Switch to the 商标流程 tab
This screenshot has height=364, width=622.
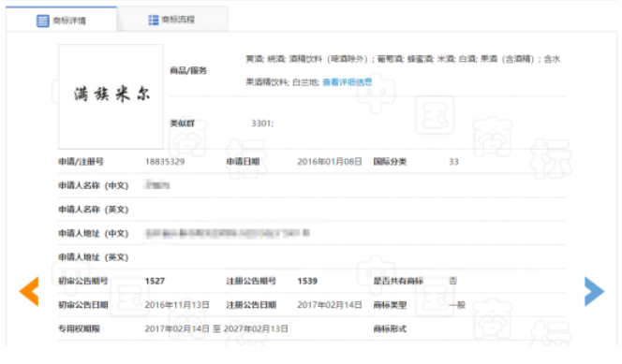172,20
